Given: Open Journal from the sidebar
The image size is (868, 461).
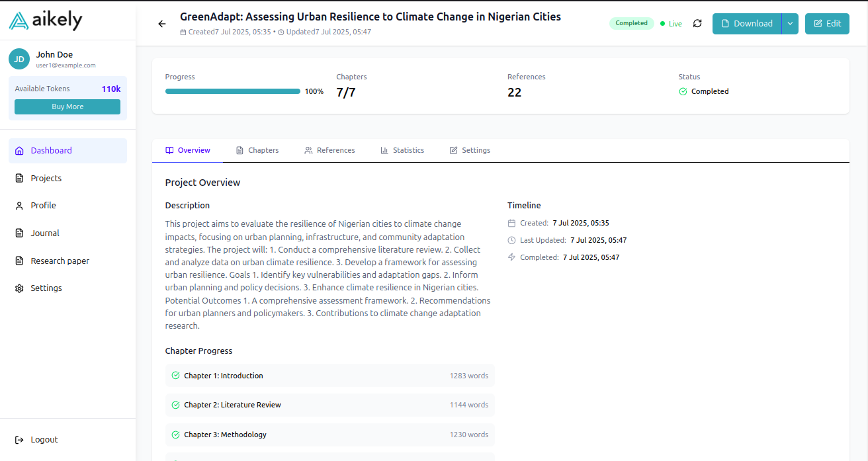Looking at the screenshot, I should (45, 233).
